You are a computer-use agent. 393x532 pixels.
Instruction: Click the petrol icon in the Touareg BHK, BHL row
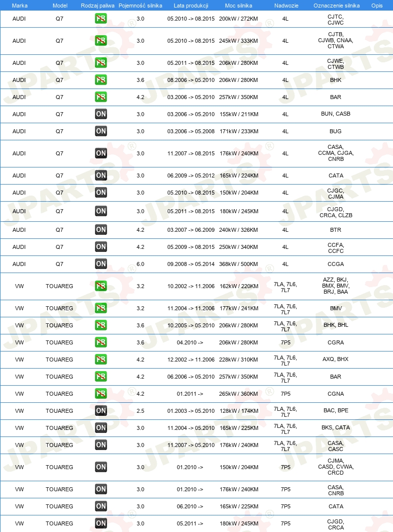coord(101,325)
